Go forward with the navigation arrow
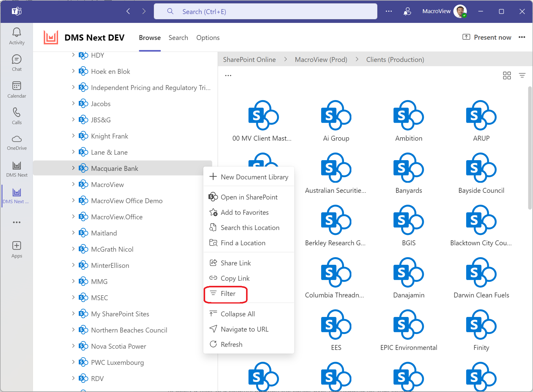 [x=144, y=12]
